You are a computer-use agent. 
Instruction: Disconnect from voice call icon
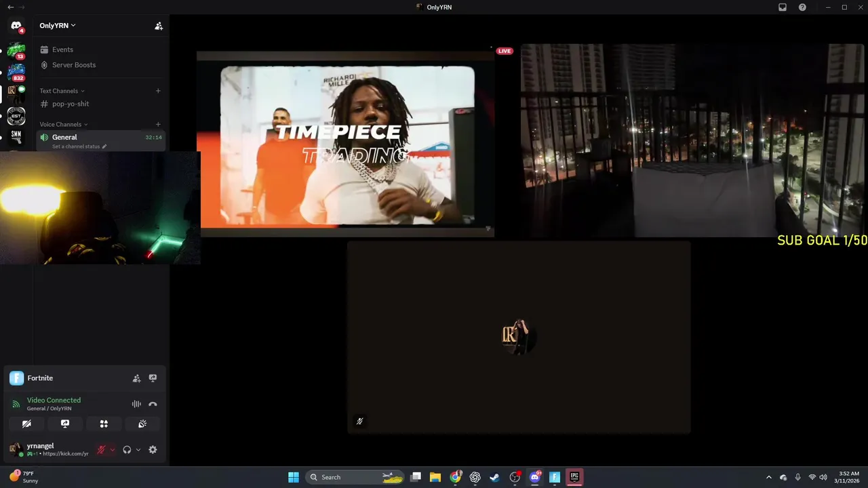(x=153, y=404)
